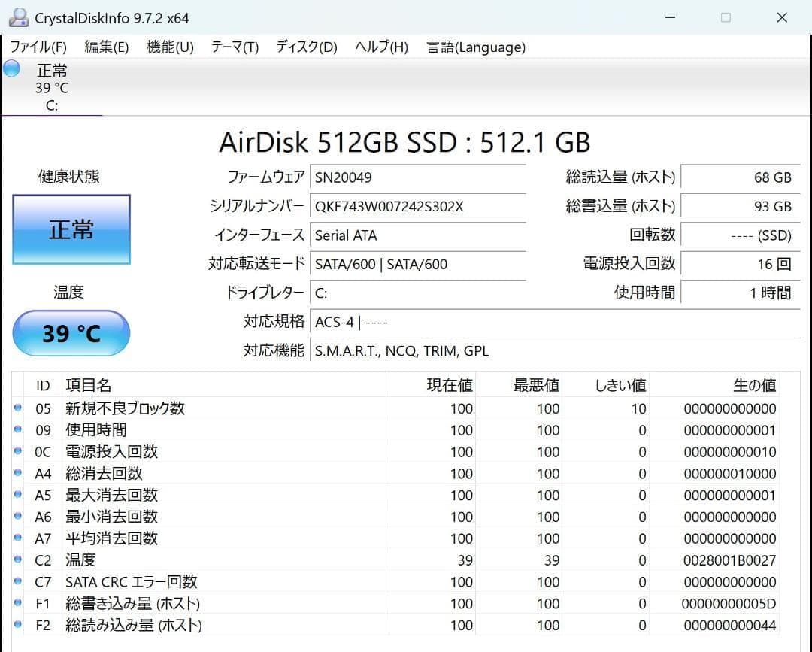Click the ID column header
Viewport: 812px width, 652px height.
point(43,385)
